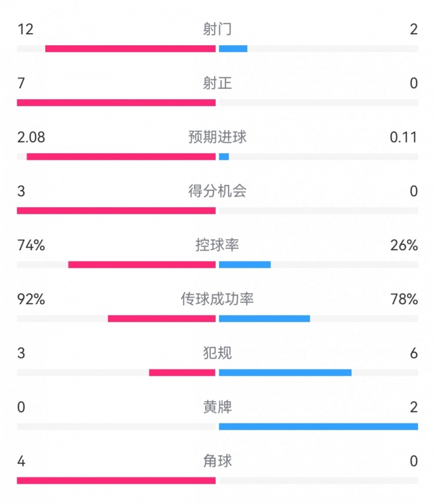Click the 传球成功率 pass accuracy label

click(217, 299)
